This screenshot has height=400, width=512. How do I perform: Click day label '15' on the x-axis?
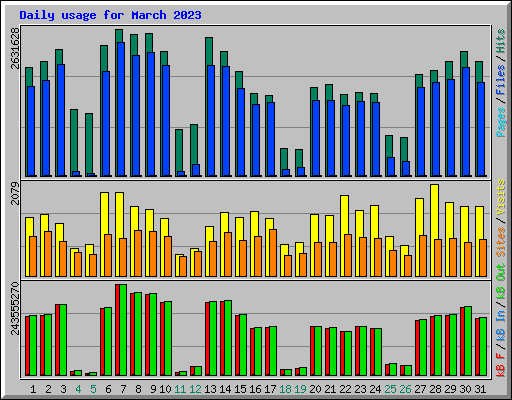[240, 389]
